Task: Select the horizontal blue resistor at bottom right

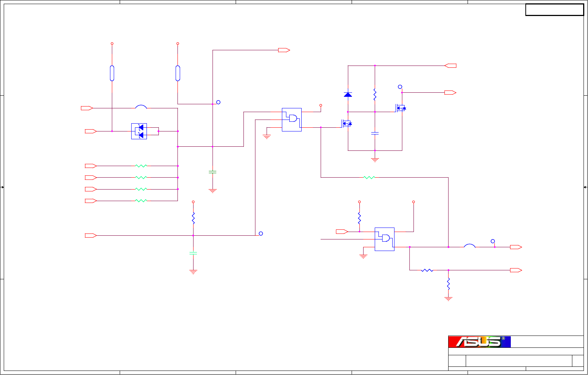Action: click(x=427, y=270)
